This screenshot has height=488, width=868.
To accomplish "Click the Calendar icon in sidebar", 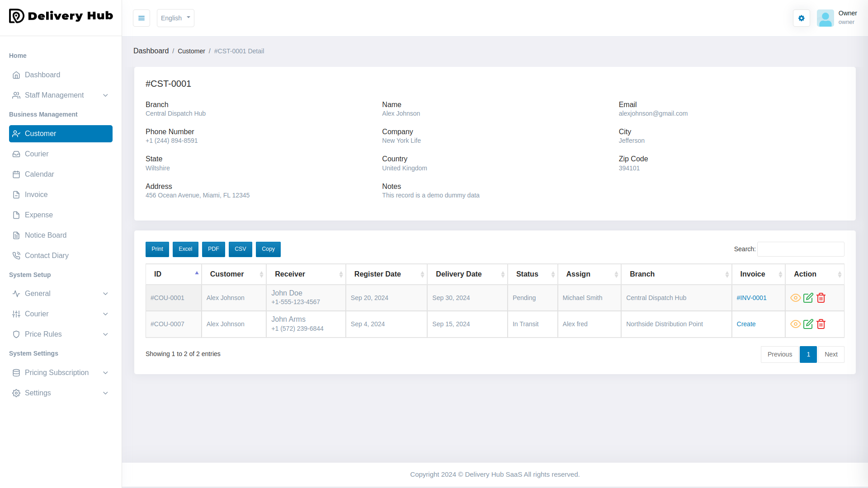I will tap(17, 174).
